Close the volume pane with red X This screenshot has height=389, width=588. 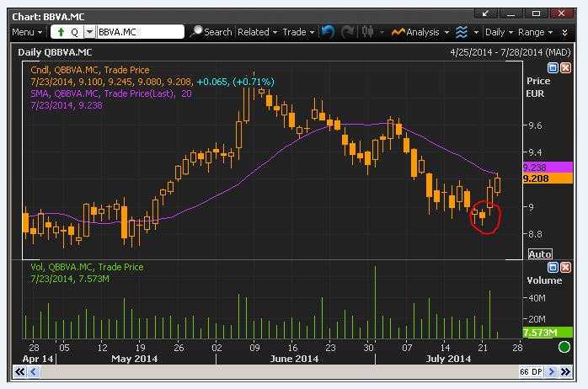(x=565, y=267)
